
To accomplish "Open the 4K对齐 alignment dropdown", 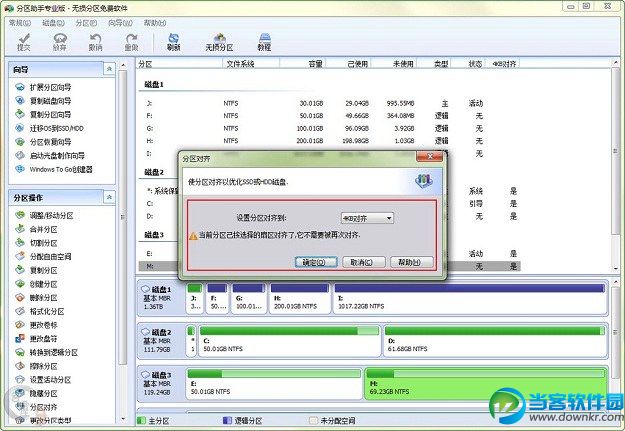I will point(367,218).
